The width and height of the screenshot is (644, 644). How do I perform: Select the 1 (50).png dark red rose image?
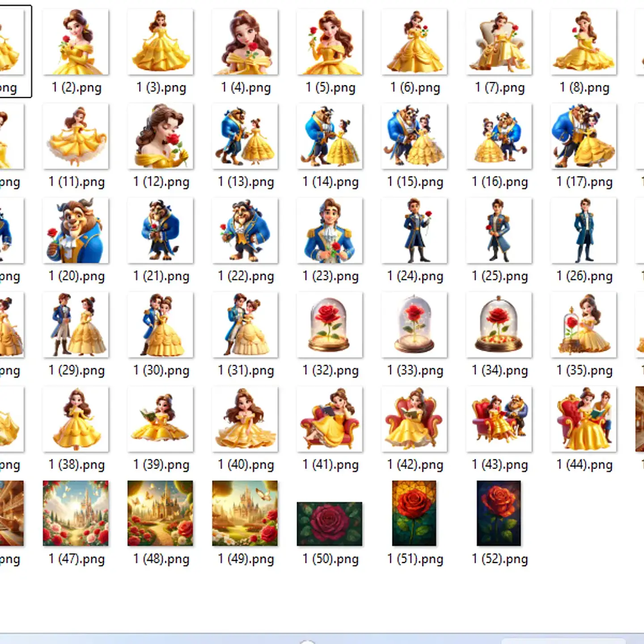[330, 524]
